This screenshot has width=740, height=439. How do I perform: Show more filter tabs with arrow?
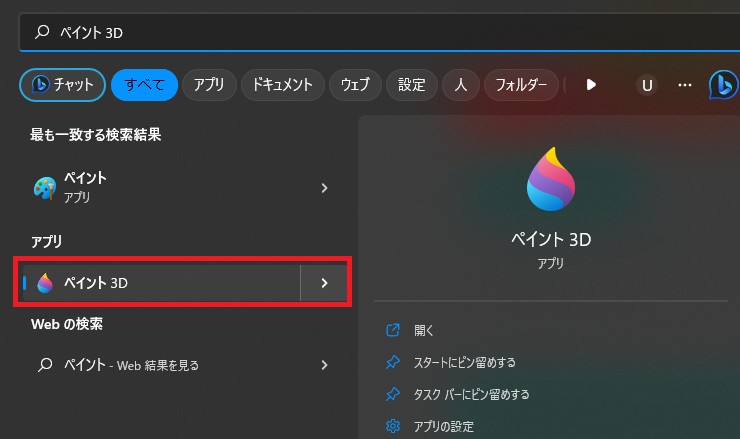[x=591, y=85]
